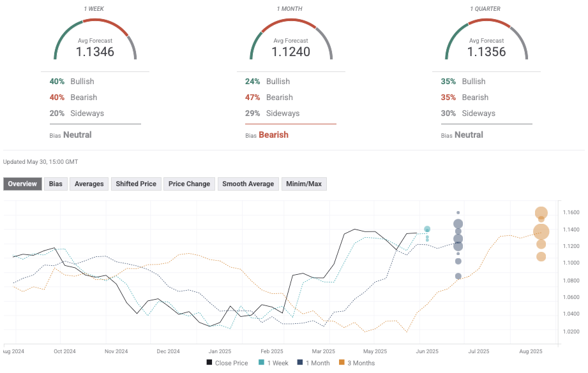This screenshot has height=373, width=588.
Task: Click the 1.1346 average forecast value
Action: pyautogui.click(x=95, y=52)
